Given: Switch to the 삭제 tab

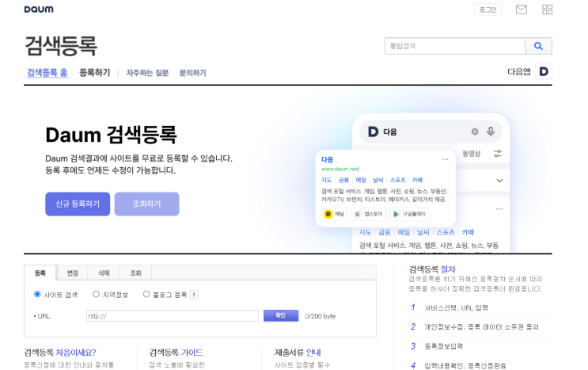Looking at the screenshot, I should coord(104,273).
